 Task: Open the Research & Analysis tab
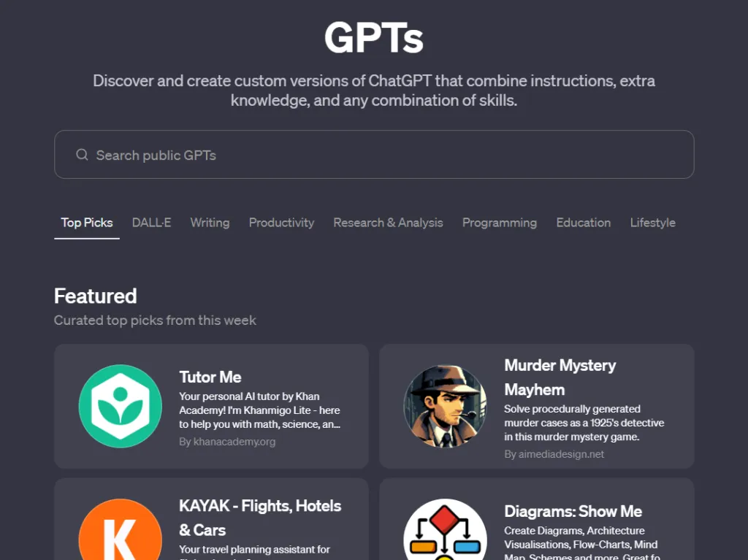point(388,223)
